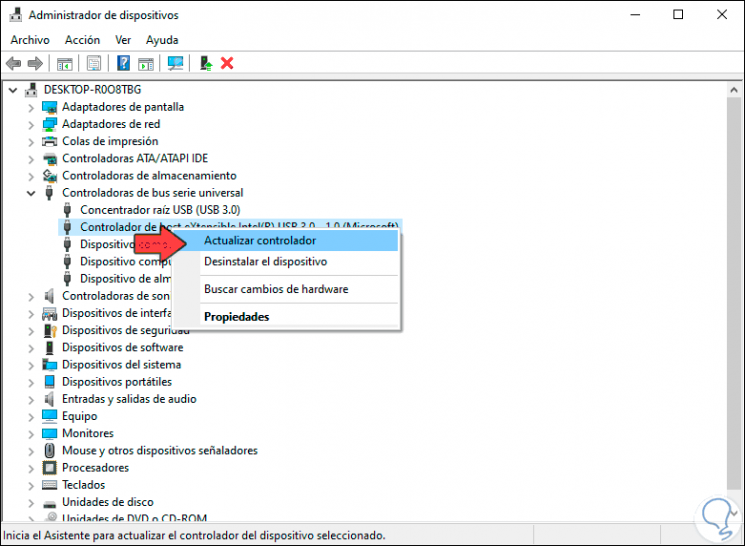Click the Dispositivos de software icon
745x546 pixels.
tap(49, 347)
